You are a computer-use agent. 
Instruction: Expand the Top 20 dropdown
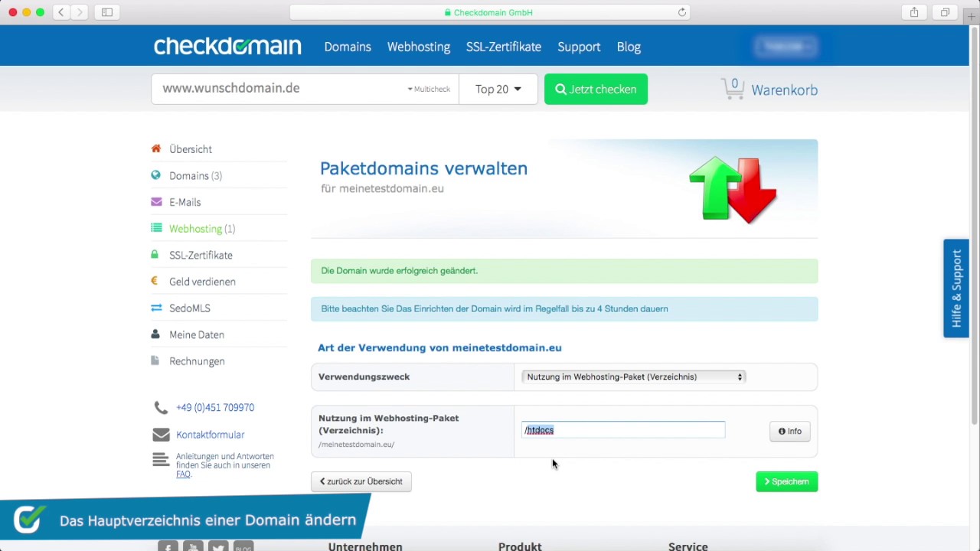(498, 90)
